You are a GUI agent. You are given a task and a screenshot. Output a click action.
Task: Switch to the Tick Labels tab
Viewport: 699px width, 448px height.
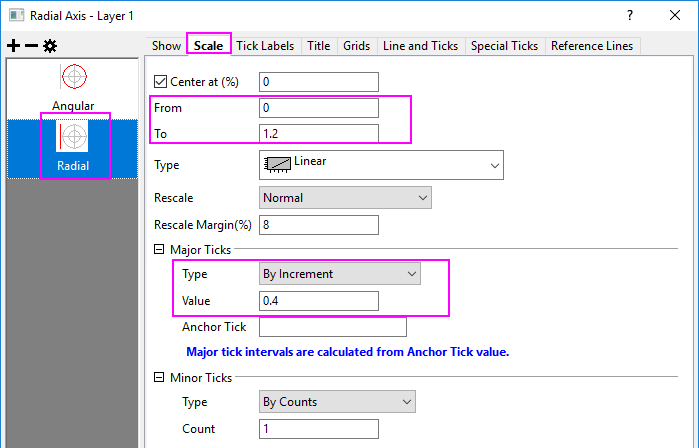point(266,45)
